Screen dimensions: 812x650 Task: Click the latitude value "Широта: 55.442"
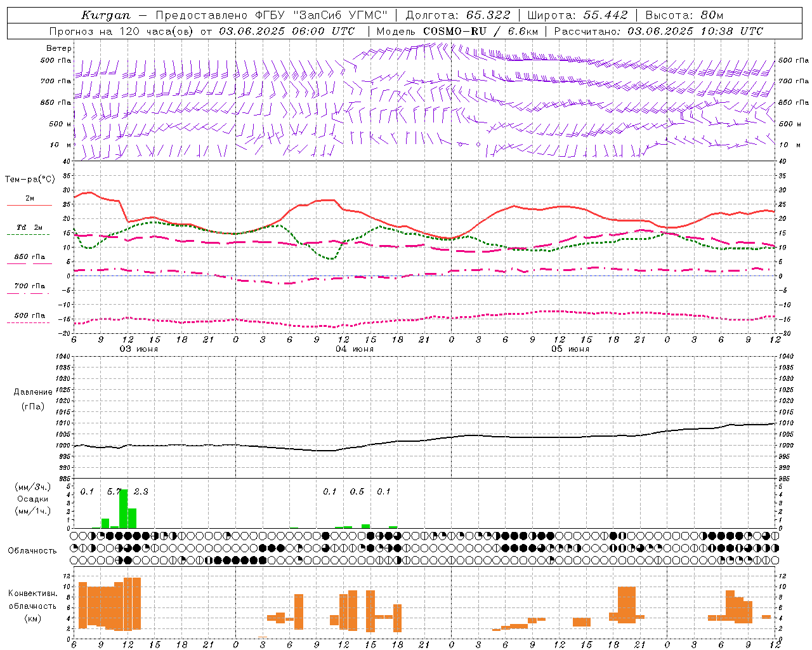click(x=578, y=15)
